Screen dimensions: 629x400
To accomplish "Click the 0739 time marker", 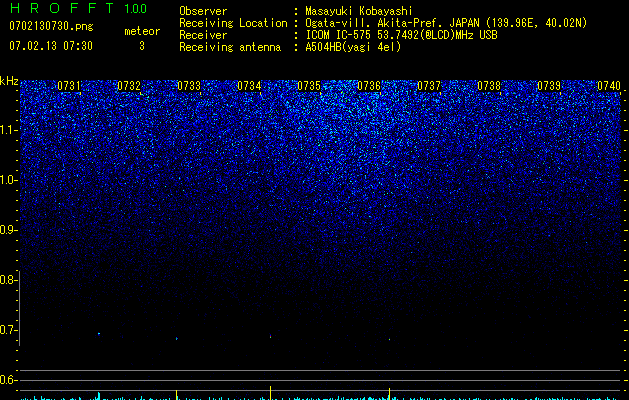I will [549, 86].
